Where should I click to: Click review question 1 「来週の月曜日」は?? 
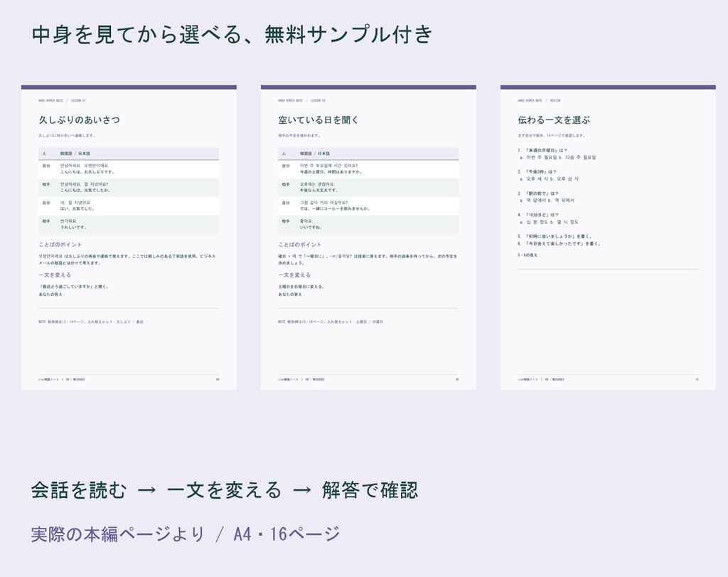point(542,151)
